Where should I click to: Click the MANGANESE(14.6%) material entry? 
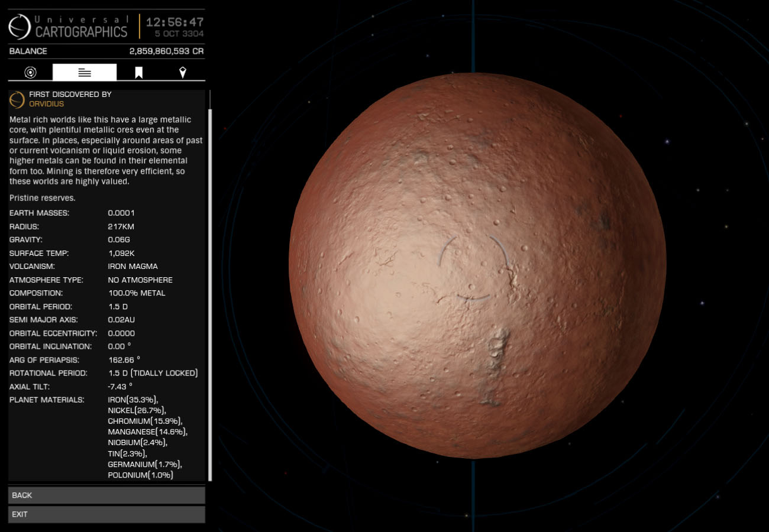[147, 432]
